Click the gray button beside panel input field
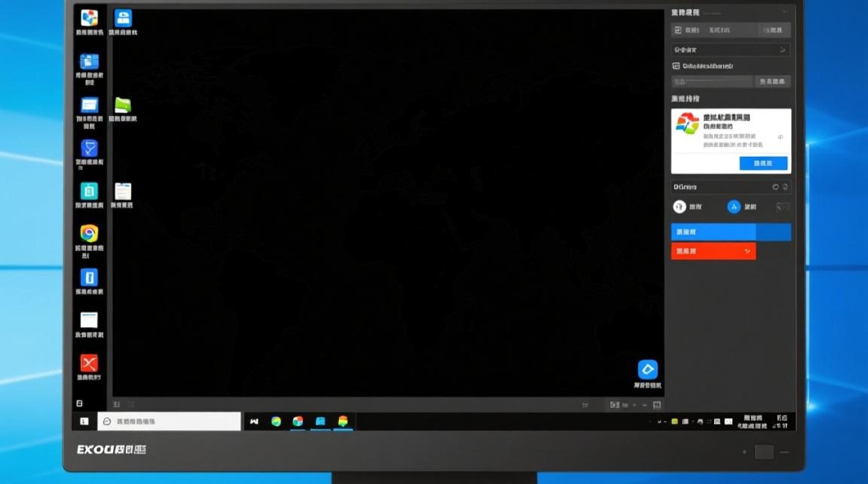The width and height of the screenshot is (868, 484). point(772,82)
